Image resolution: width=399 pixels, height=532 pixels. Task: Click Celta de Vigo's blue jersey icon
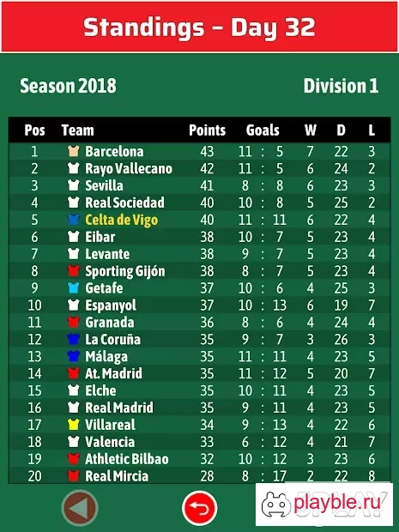74,220
